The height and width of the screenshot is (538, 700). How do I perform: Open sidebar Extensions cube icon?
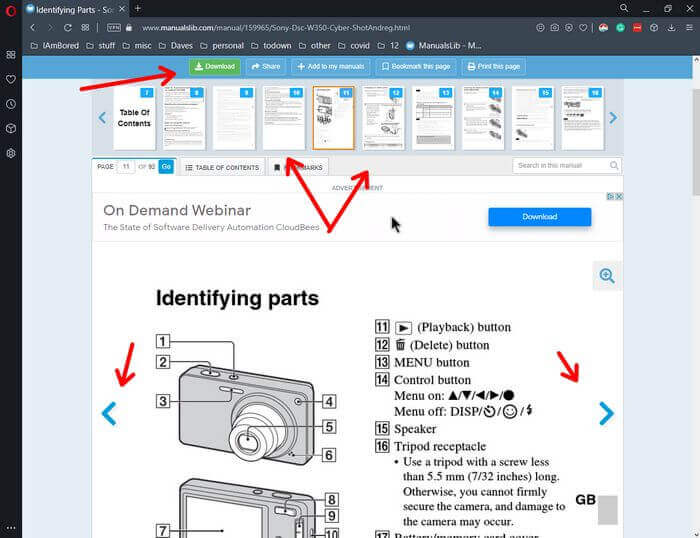click(x=11, y=129)
